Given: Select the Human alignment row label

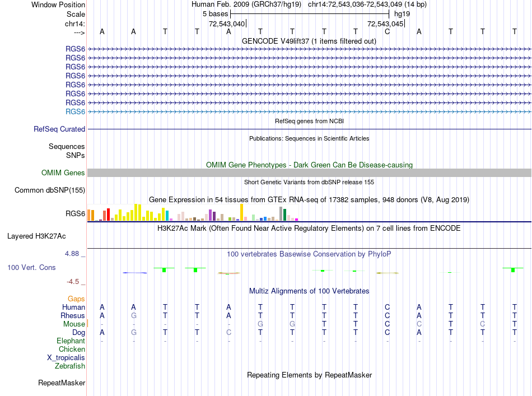Looking at the screenshot, I should tap(73, 307).
